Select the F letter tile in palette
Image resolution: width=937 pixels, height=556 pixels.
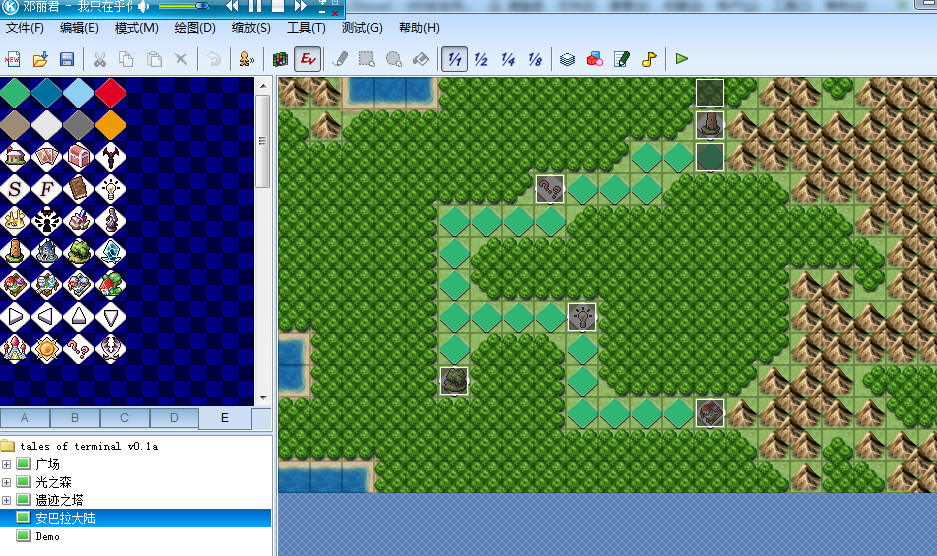pyautogui.click(x=47, y=189)
